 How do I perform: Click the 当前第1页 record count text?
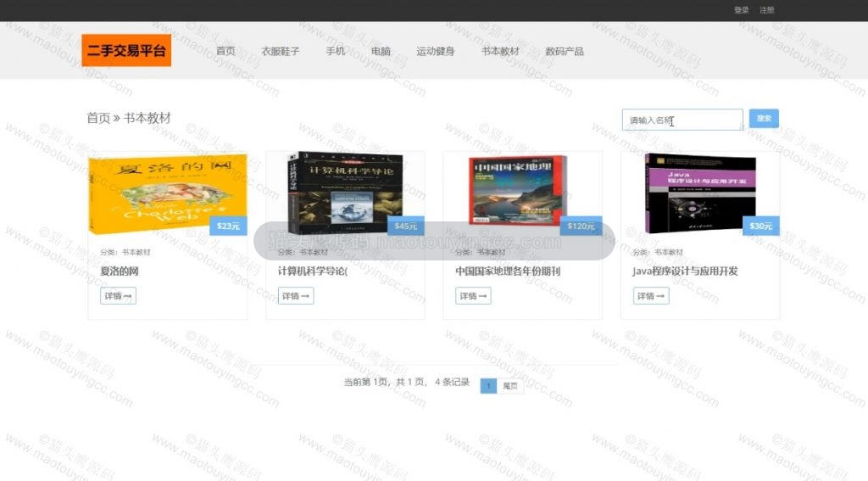(x=406, y=382)
